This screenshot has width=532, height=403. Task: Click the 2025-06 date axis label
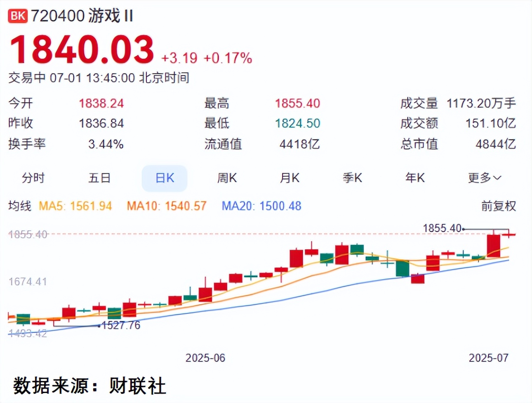205,358
